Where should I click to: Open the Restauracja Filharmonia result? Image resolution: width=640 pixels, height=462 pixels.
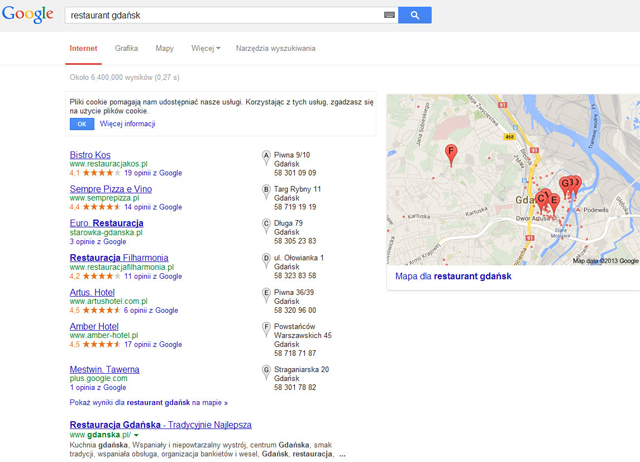tap(119, 258)
